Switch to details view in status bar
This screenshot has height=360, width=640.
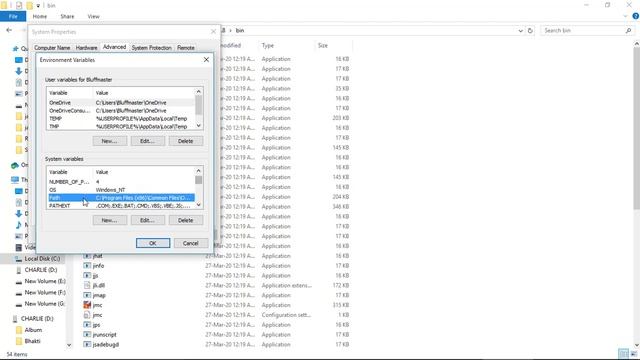[x=623, y=354]
